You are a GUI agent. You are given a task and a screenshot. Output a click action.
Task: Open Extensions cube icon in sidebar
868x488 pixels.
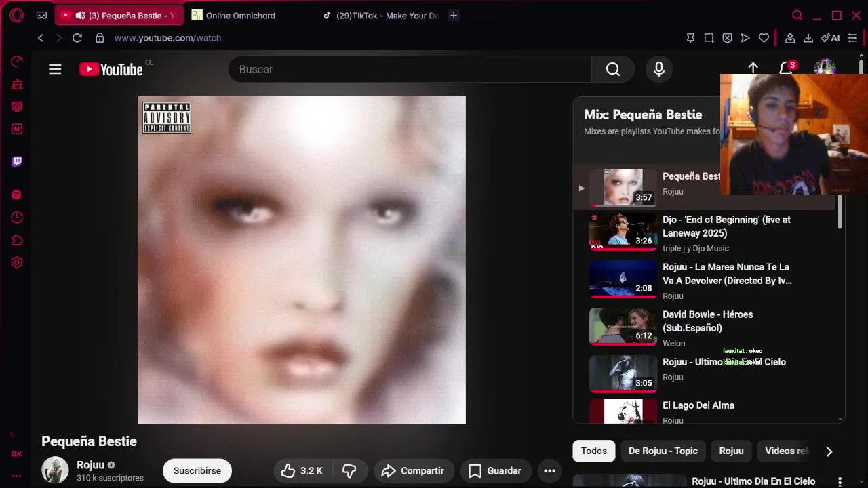[x=17, y=240]
